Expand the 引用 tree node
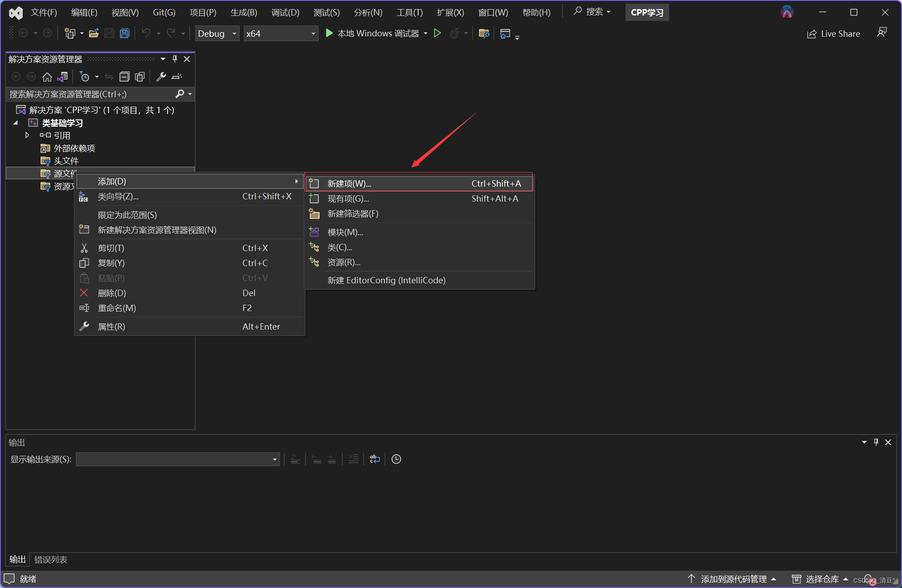Screen dimensions: 902x588 click(x=27, y=135)
